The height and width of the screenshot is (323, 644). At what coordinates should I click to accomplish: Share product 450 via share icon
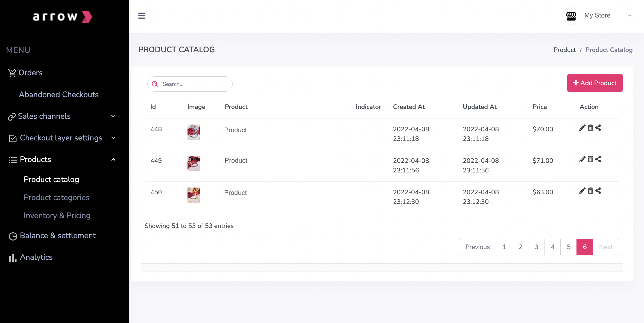click(598, 191)
